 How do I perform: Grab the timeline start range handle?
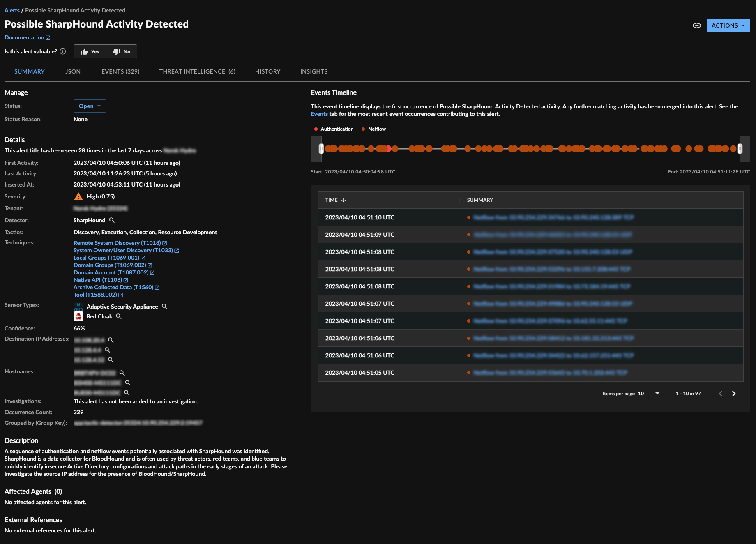[x=321, y=148]
